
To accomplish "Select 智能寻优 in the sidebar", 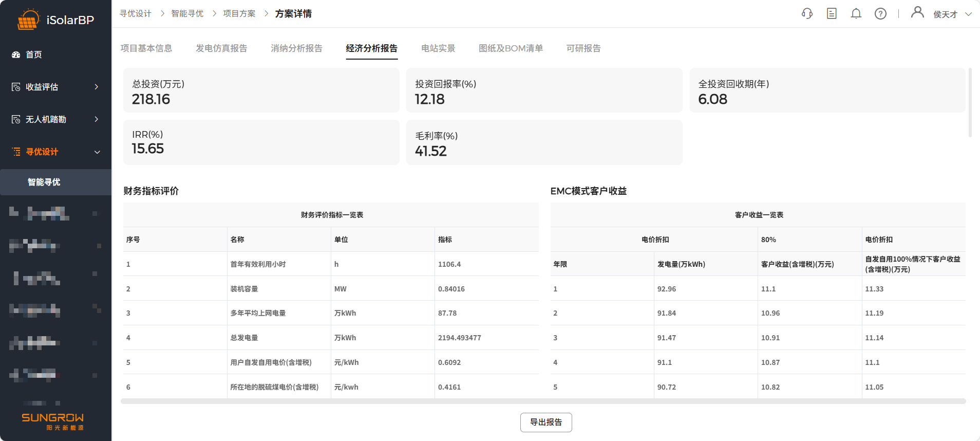I will [x=44, y=182].
